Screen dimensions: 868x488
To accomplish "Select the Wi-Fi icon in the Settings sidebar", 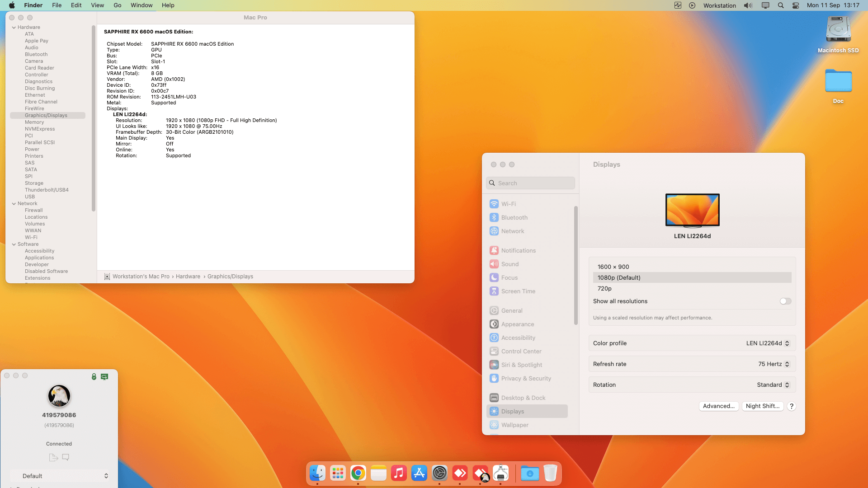I will 494,204.
